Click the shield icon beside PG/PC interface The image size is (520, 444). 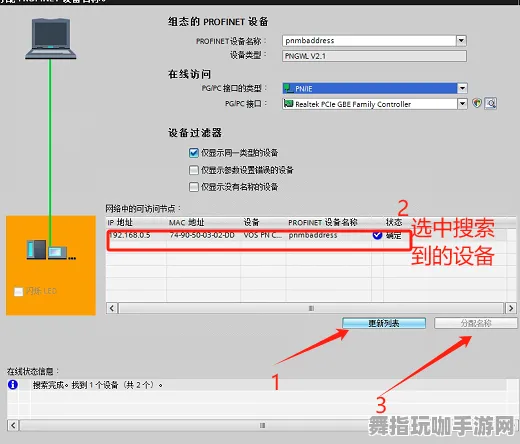pyautogui.click(x=477, y=103)
